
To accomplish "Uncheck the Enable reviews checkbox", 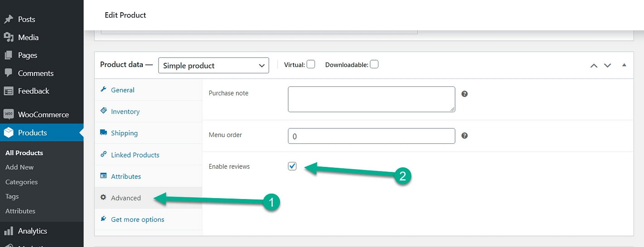I will click(292, 166).
